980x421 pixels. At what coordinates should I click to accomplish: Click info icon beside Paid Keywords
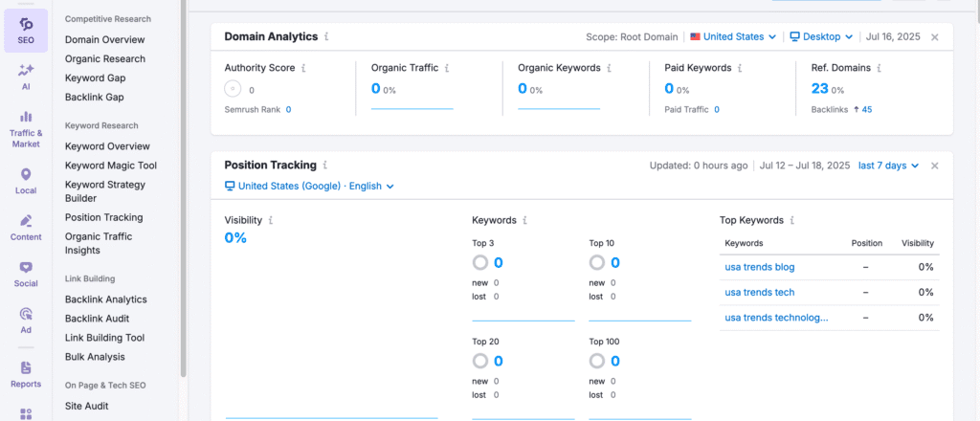coord(740,68)
